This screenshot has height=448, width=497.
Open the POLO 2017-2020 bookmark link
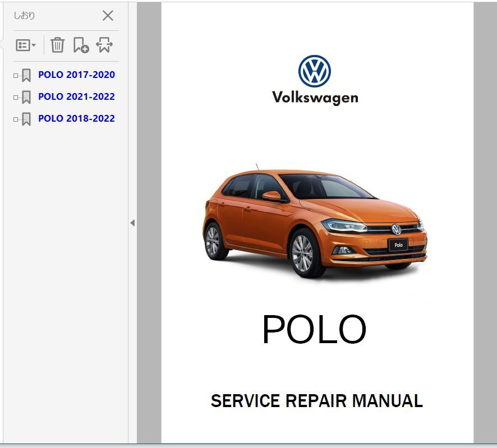coord(76,75)
